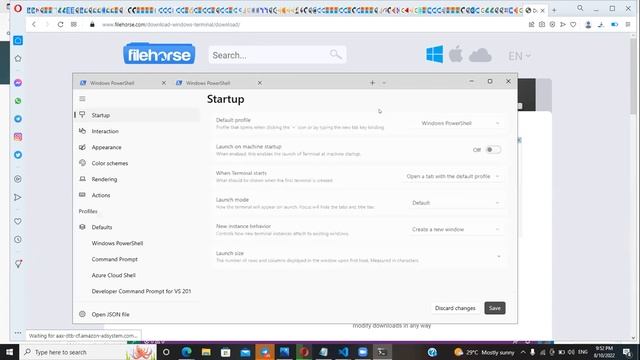Select Startup in the settings sidebar

tap(137, 115)
